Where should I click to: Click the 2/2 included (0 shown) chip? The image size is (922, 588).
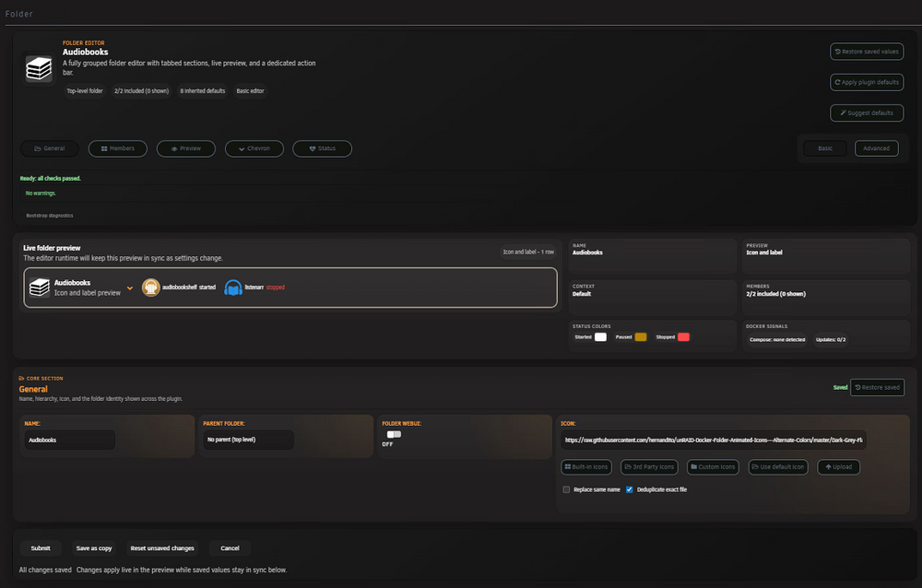(141, 91)
